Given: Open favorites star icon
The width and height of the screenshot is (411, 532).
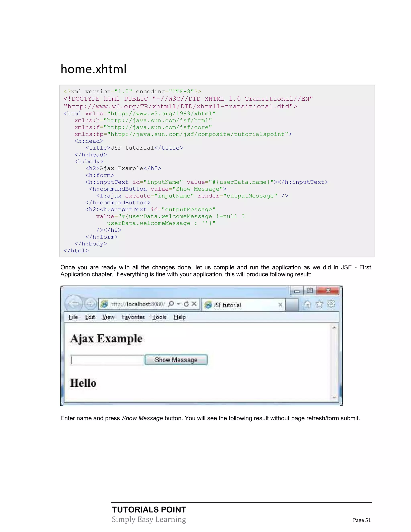Looking at the screenshot, I should [x=319, y=304].
